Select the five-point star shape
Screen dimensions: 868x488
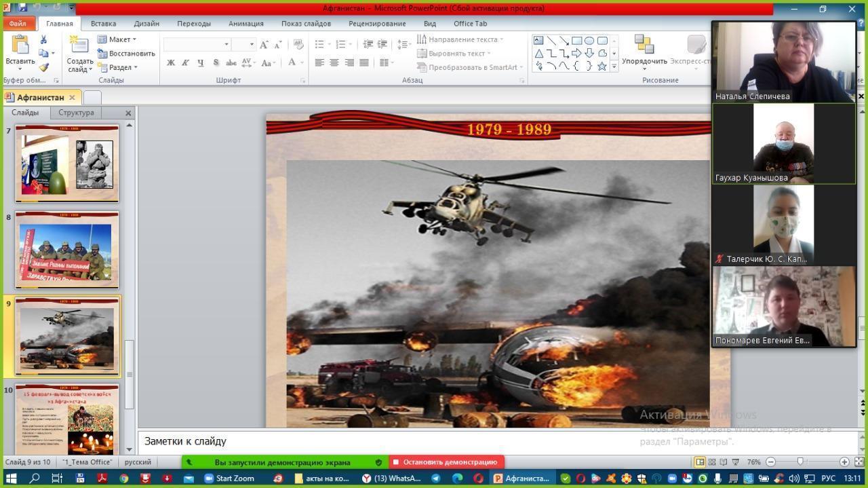tap(601, 66)
